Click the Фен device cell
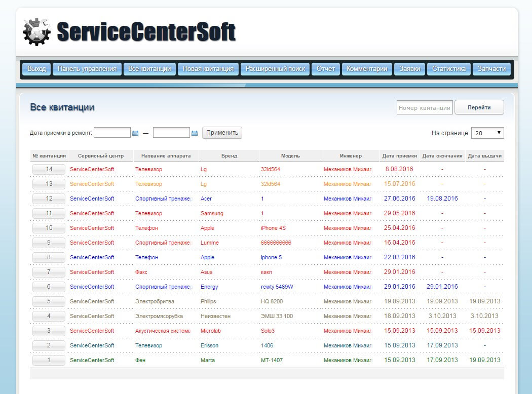The height and width of the screenshot is (394, 532). click(x=140, y=360)
